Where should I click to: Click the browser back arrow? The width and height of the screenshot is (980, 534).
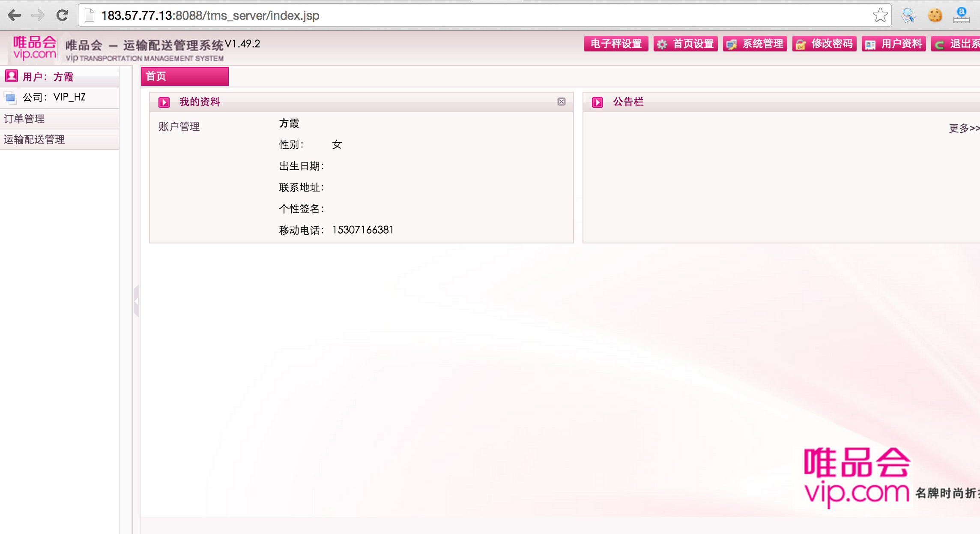point(15,15)
